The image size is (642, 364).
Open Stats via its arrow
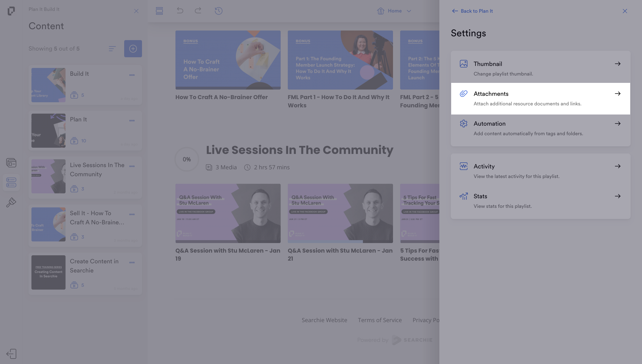(618, 196)
